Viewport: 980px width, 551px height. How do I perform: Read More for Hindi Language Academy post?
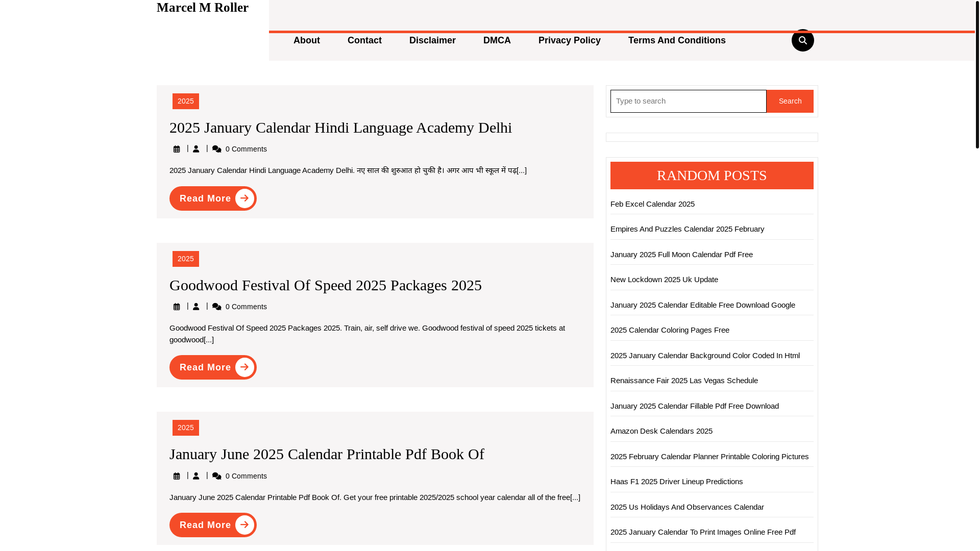(x=213, y=198)
